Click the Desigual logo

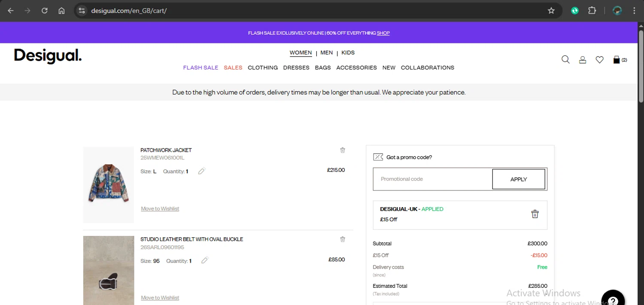(x=48, y=56)
